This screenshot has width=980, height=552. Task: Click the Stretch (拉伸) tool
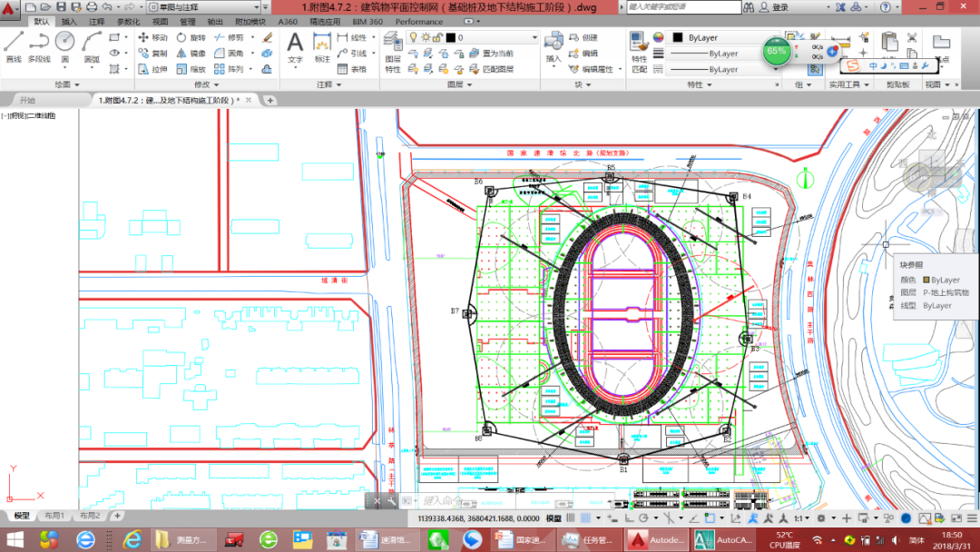(152, 69)
